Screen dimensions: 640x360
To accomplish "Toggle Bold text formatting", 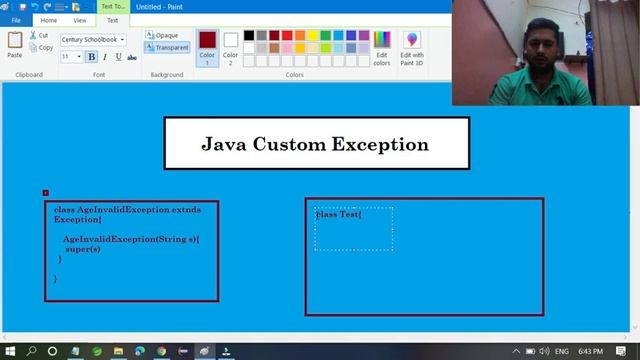I will pyautogui.click(x=91, y=57).
